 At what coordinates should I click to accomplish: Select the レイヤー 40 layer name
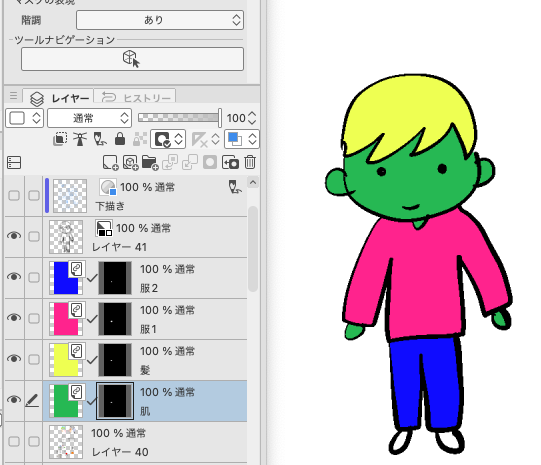120,452
